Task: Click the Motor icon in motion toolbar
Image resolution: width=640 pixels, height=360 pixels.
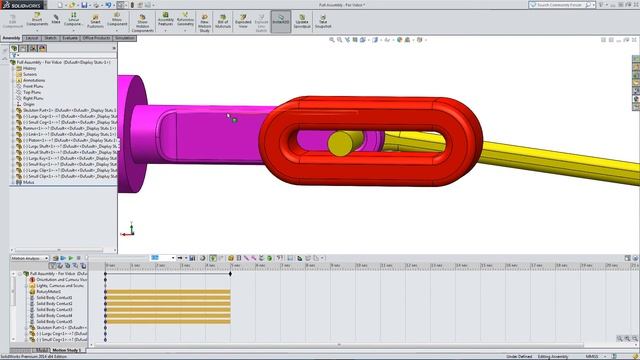Action: point(231,258)
